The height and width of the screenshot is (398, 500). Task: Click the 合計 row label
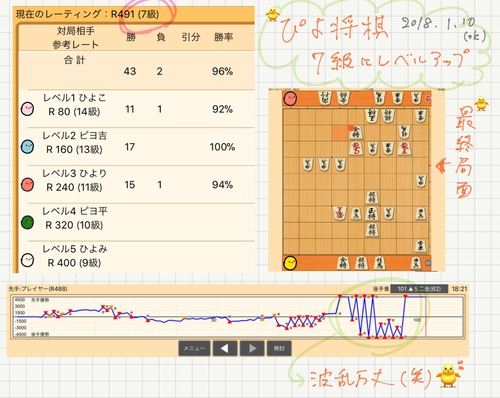point(74,60)
